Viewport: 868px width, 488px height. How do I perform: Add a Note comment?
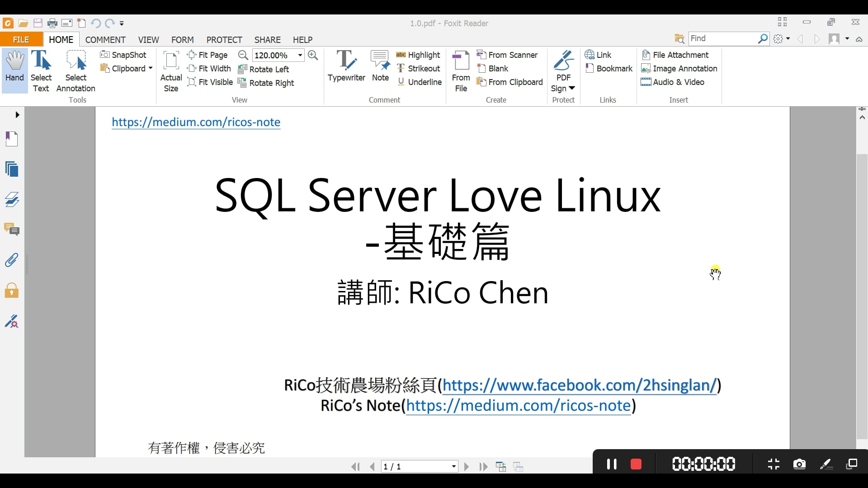[380, 66]
